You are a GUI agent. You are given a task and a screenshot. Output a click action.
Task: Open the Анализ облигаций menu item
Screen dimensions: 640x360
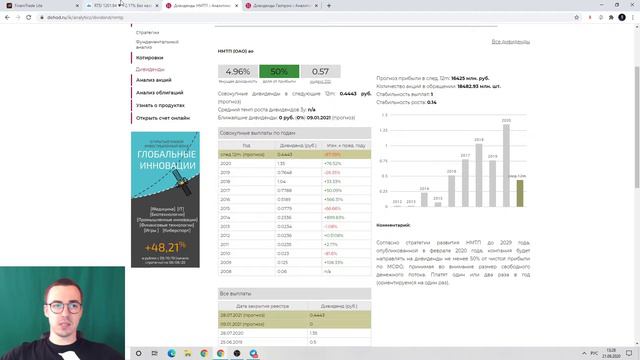(160, 93)
